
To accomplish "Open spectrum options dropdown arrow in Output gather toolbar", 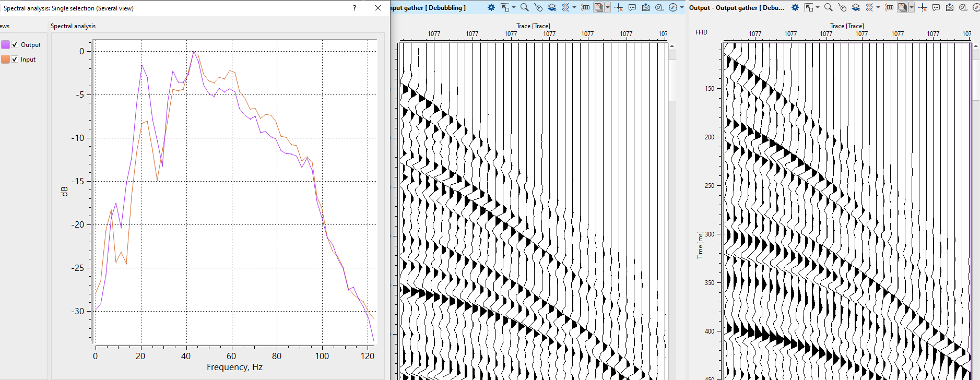I will point(912,7).
